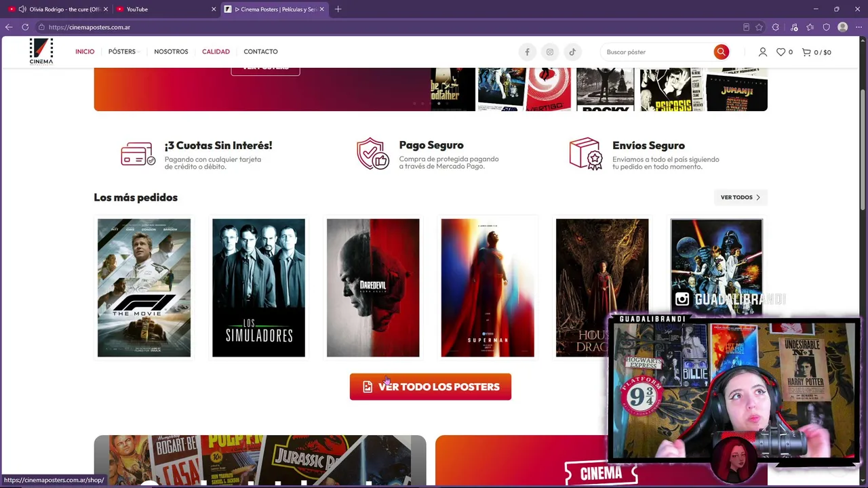This screenshot has height=488, width=868.
Task: Click the secure payment shield icon
Action: 372,154
